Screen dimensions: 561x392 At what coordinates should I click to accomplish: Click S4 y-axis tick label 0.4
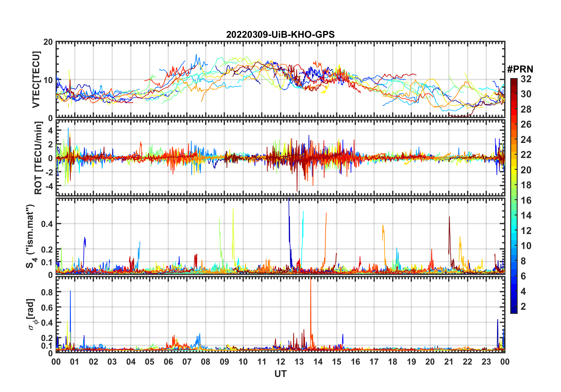[47, 224]
